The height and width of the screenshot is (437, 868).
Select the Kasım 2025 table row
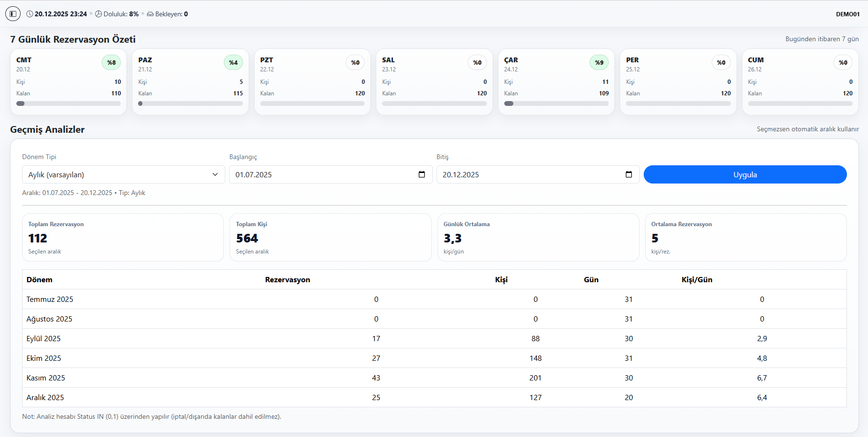tap(434, 378)
